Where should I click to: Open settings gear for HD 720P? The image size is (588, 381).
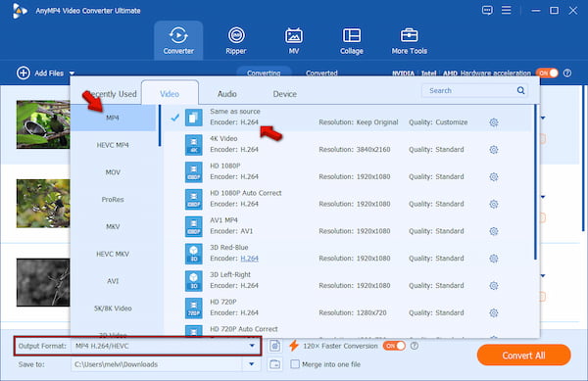(x=494, y=312)
